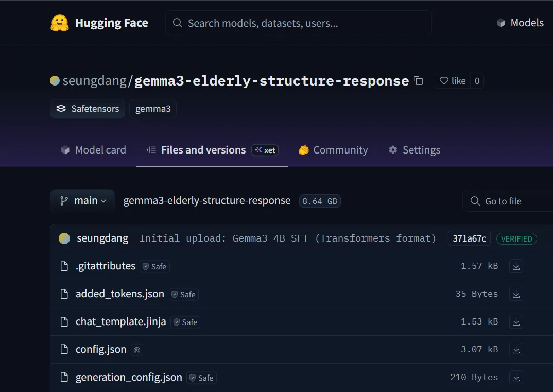Select the gemma3 tag

coord(153,109)
